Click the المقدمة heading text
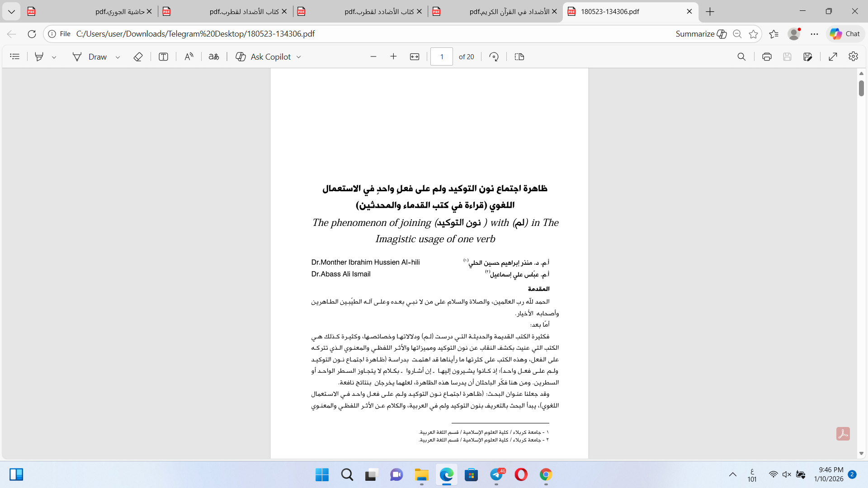Image resolution: width=868 pixels, height=488 pixels. click(538, 289)
